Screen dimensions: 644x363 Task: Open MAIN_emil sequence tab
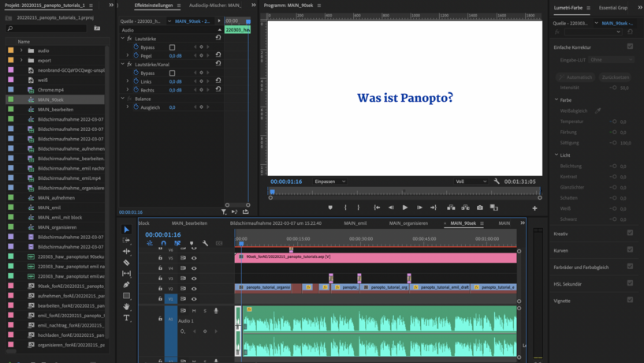tap(356, 223)
